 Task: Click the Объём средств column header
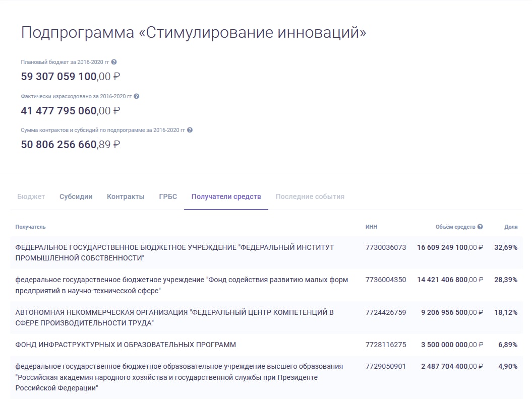455,227
